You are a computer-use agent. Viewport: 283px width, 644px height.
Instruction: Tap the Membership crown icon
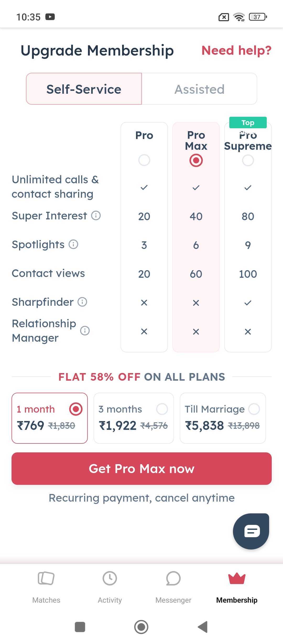237,578
